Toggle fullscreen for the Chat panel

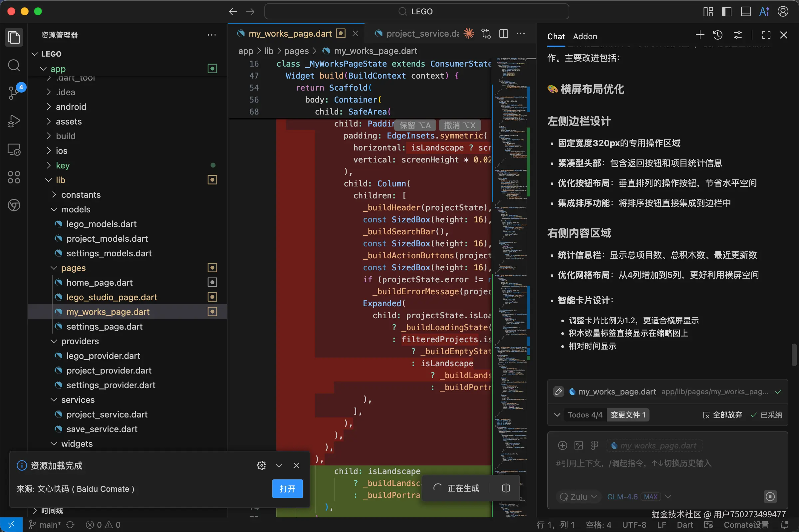point(766,35)
